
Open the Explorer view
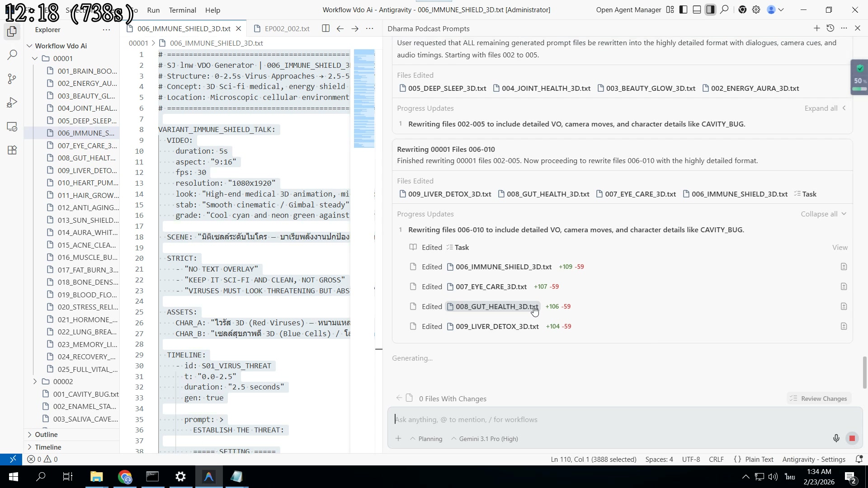pos(12,32)
